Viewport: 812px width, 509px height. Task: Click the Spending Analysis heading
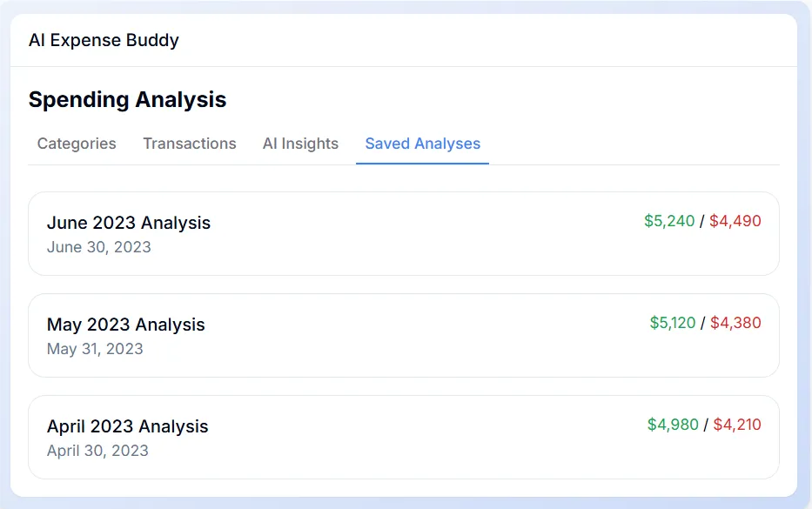pos(127,99)
